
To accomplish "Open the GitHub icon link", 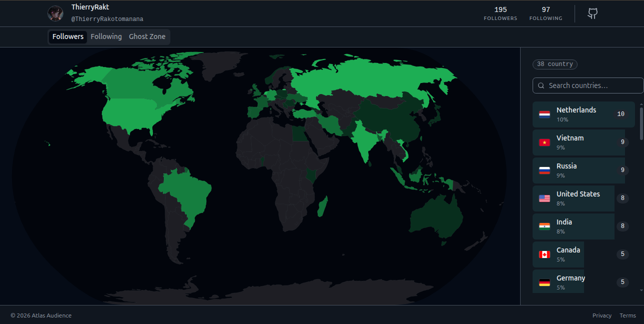I will pyautogui.click(x=593, y=13).
